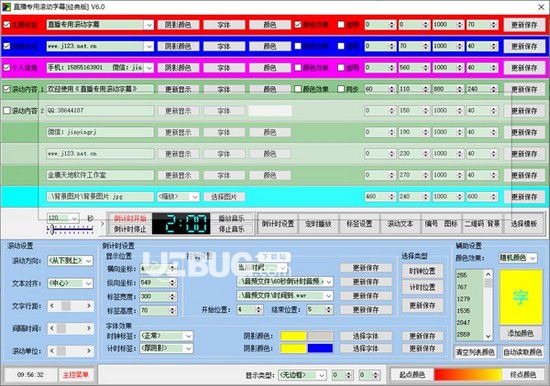
Task: Click the app icon in the title bar
Action: pyautogui.click(x=6, y=6)
